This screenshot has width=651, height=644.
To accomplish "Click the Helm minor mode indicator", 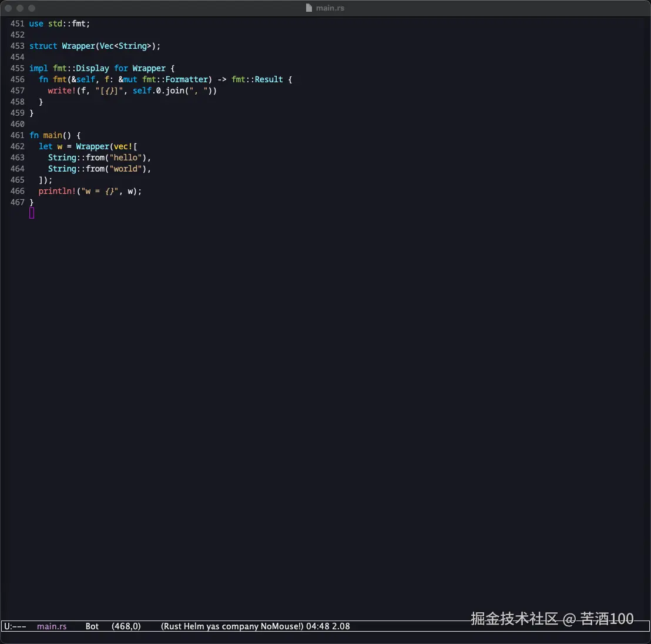I will coord(194,626).
